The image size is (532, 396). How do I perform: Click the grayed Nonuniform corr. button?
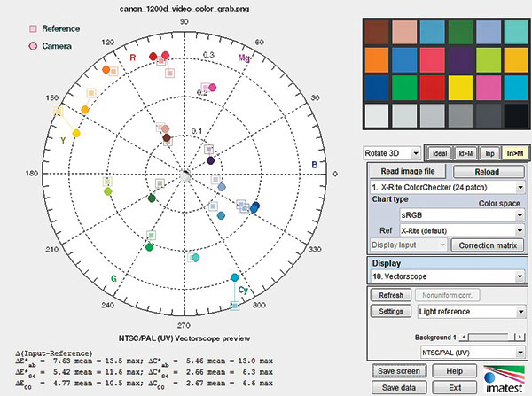pos(447,295)
